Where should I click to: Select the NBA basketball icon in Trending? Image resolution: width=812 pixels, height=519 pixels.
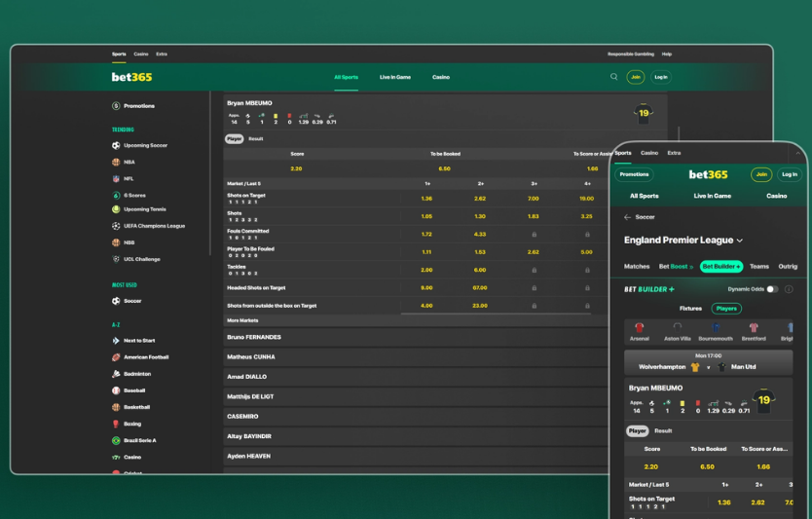pyautogui.click(x=116, y=163)
